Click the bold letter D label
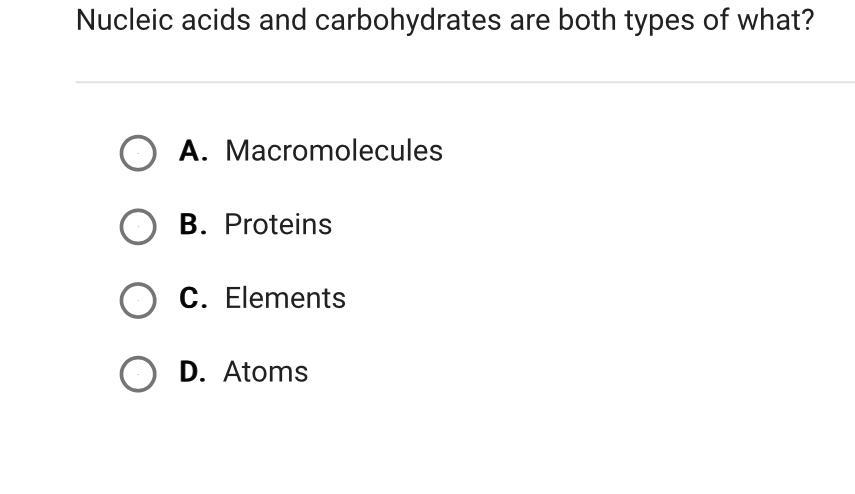 192,372
